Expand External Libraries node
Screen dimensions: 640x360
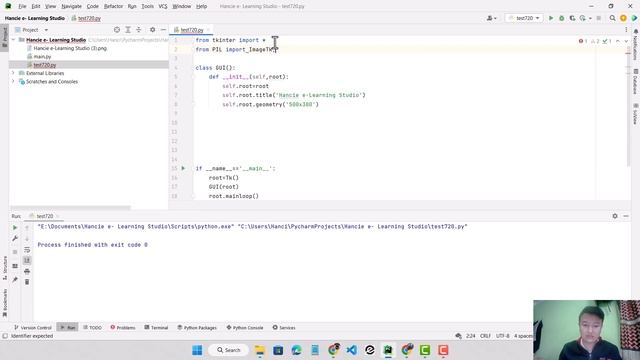click(13, 73)
